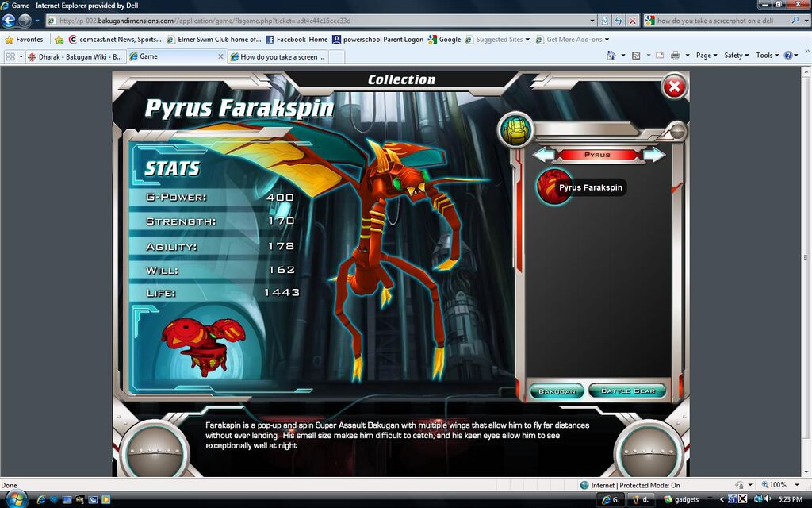Click the browser Back arrow
The width and height of the screenshot is (812, 508).
(10, 21)
